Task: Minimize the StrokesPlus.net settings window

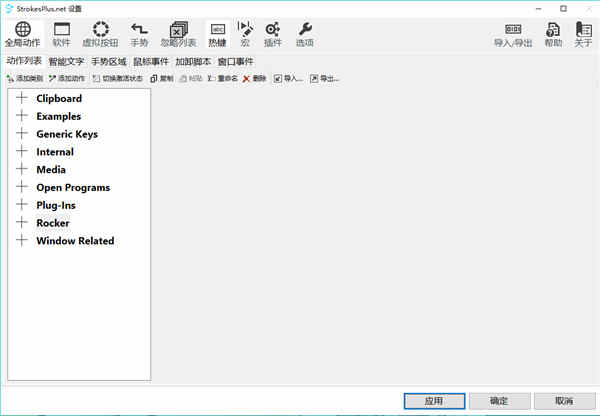Action: (538, 8)
